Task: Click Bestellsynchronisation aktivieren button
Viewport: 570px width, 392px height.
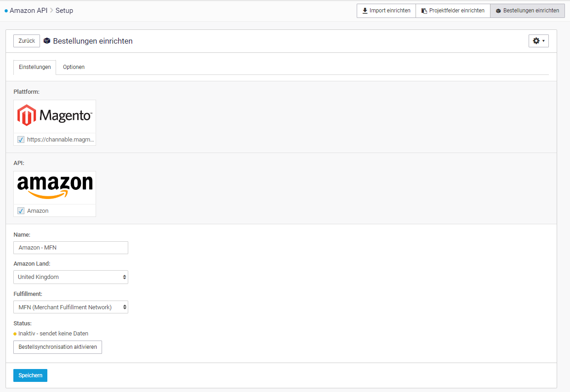Action: 57,347
